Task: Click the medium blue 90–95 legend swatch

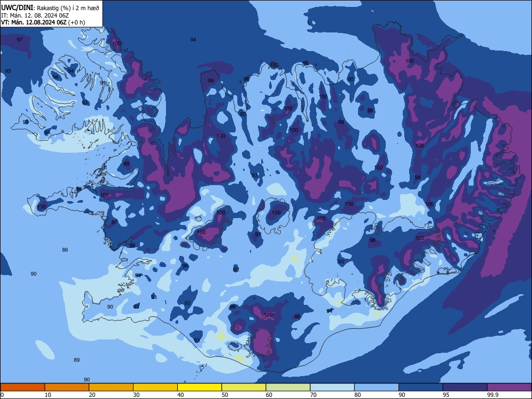Action: point(421,387)
